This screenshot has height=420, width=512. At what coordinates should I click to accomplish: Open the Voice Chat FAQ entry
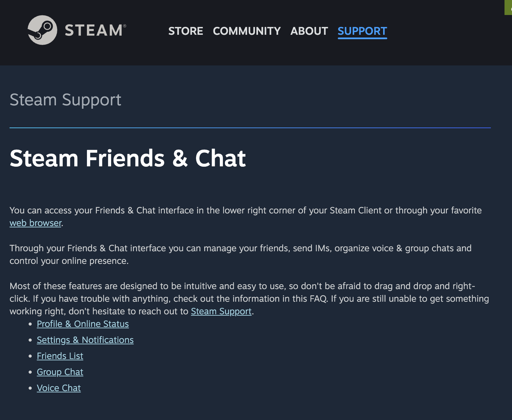pos(59,388)
